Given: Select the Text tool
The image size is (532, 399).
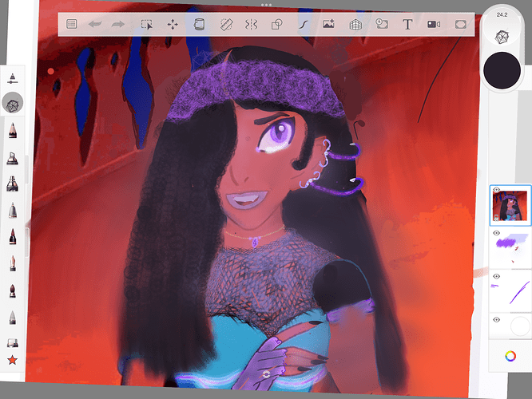Looking at the screenshot, I should pos(407,24).
